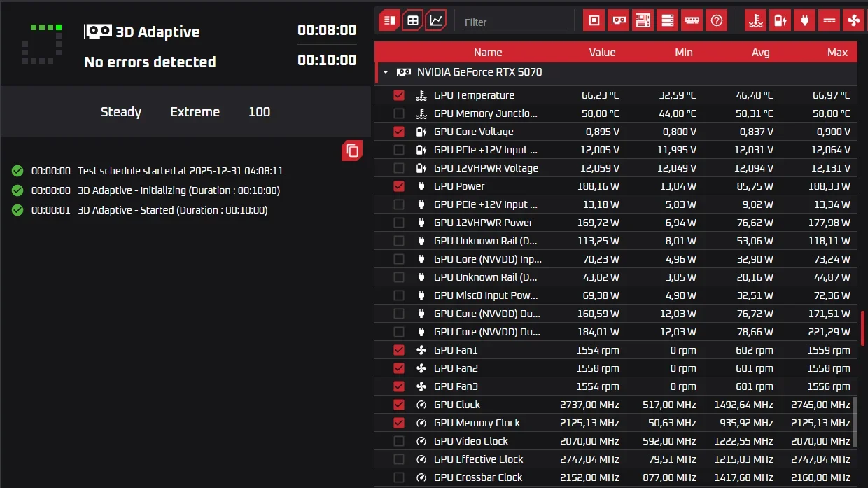Click the Steady mode label
Image resolution: width=868 pixels, height=488 pixels.
click(121, 112)
